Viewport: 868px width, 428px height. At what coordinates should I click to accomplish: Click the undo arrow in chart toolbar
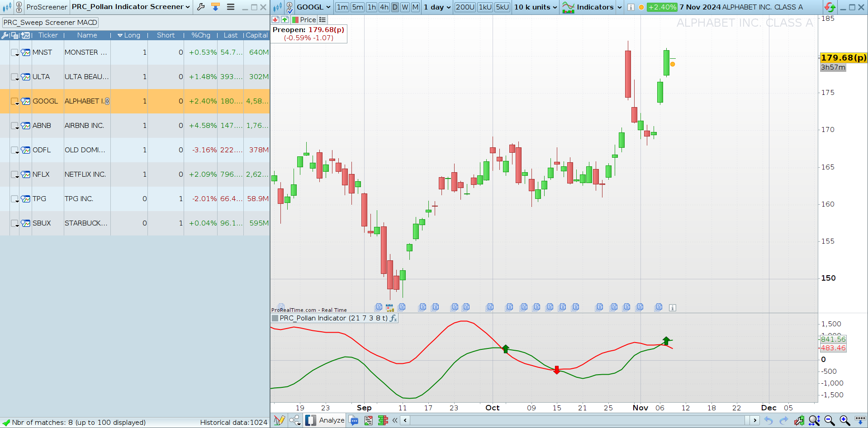(x=768, y=420)
